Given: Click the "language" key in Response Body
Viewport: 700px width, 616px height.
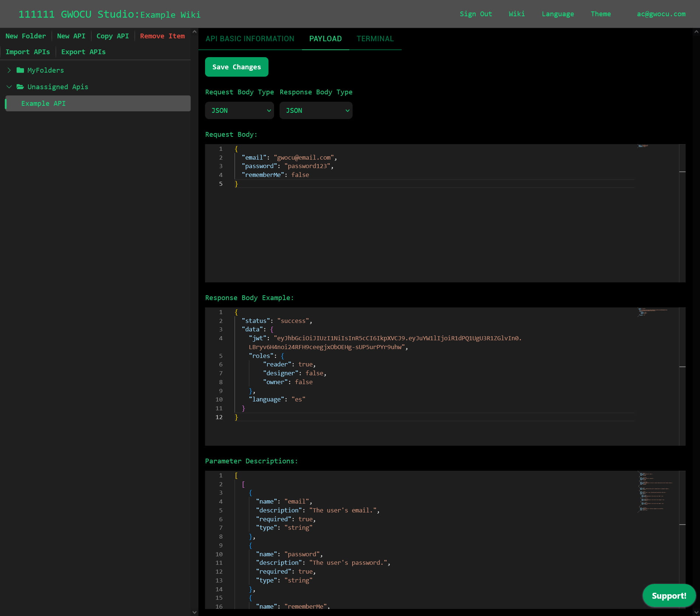Looking at the screenshot, I should pos(267,399).
